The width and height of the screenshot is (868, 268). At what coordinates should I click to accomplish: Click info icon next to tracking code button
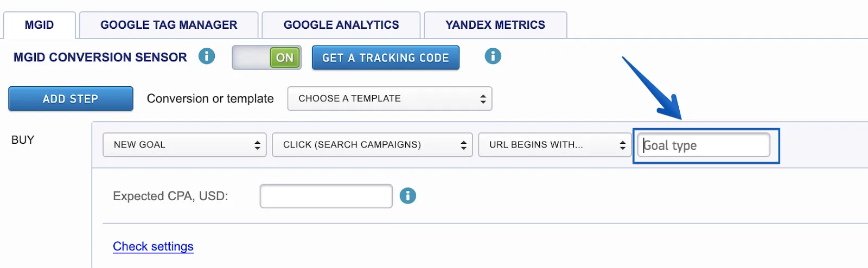[493, 56]
